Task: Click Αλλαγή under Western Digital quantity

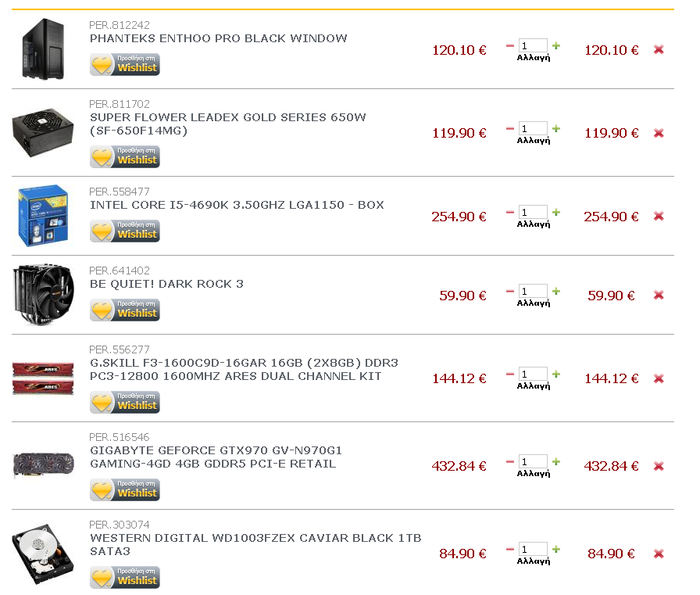Action: click(x=534, y=561)
